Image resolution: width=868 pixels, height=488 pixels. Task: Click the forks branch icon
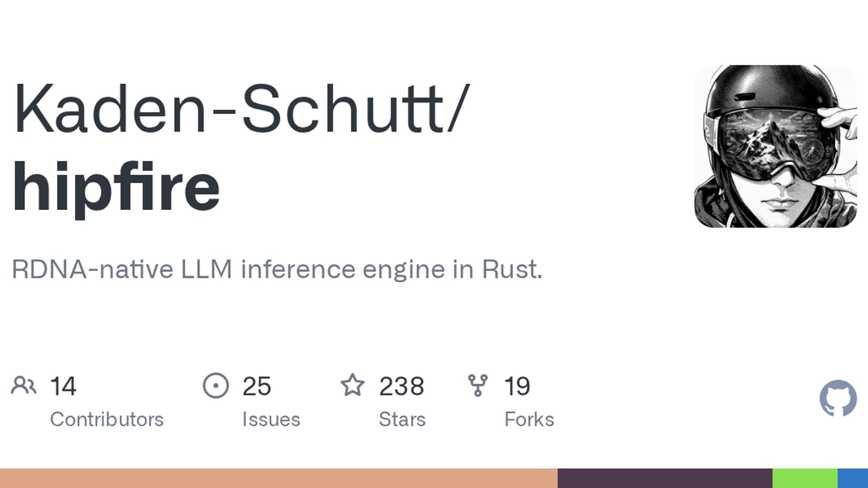(x=478, y=385)
